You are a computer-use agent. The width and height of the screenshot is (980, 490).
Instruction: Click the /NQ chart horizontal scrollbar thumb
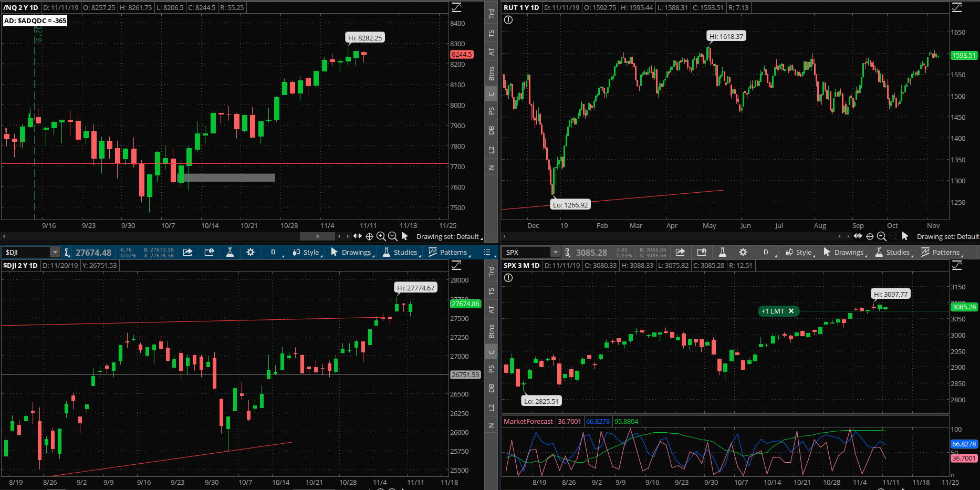tap(317, 236)
